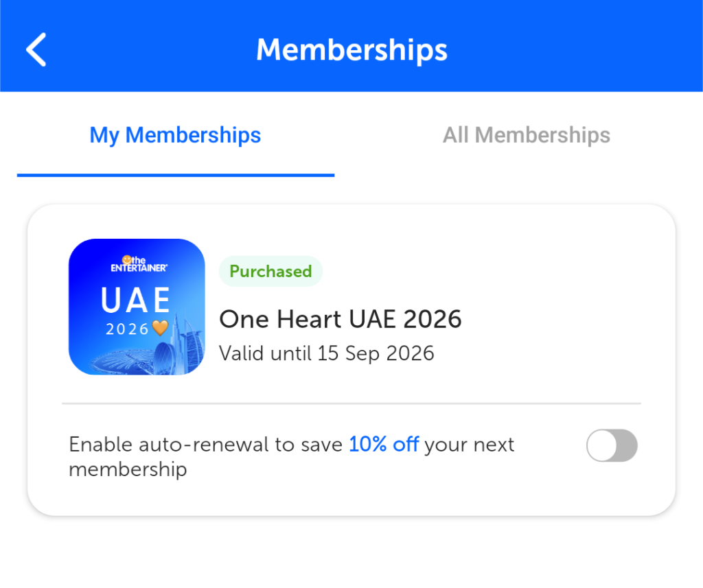Click the large UAE text on thumbnail
This screenshot has width=703, height=588.
pos(136,300)
